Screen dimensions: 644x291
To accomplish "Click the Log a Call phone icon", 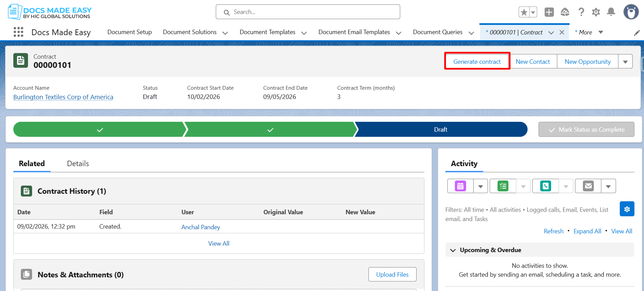I will (x=545, y=186).
